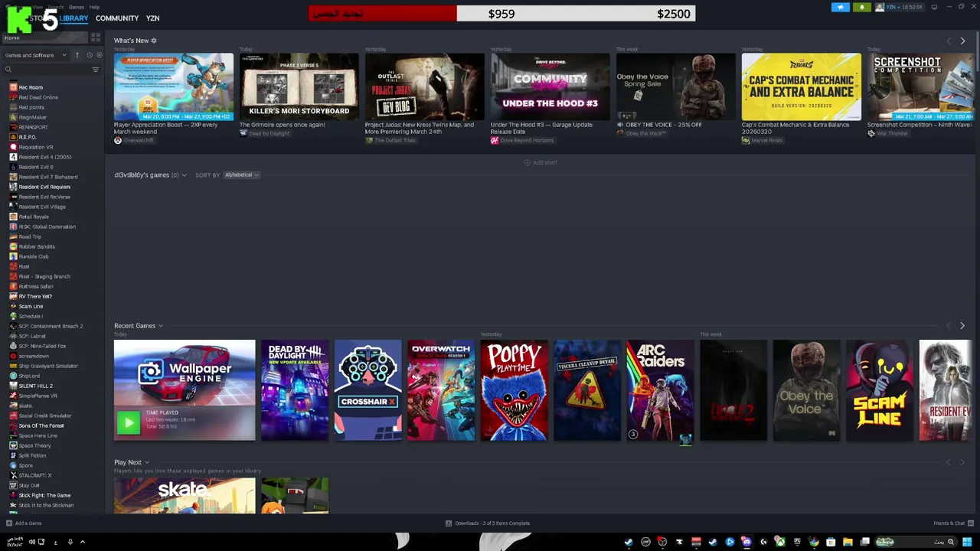980x551 pixels.
Task: Open the Games menu
Action: click(x=77, y=7)
